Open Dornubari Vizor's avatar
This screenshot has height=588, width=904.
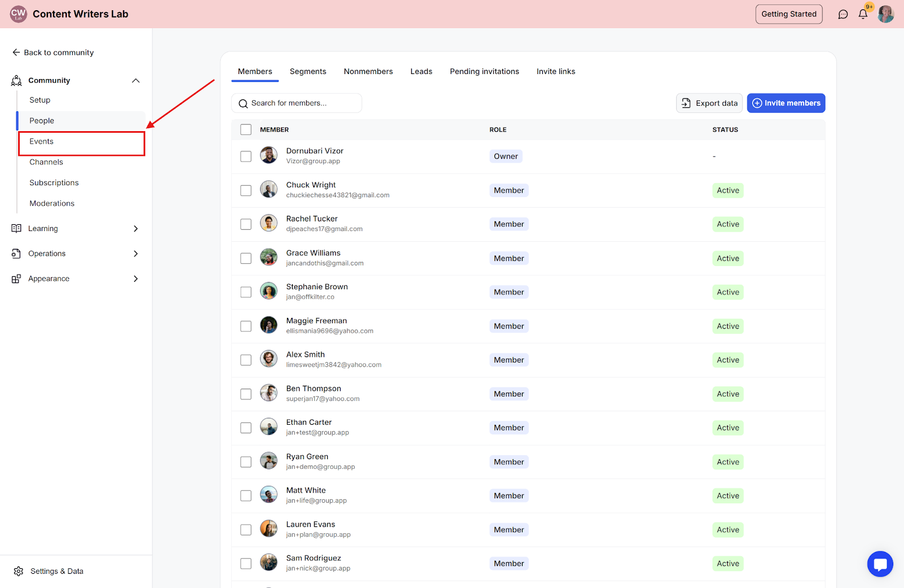click(x=268, y=155)
